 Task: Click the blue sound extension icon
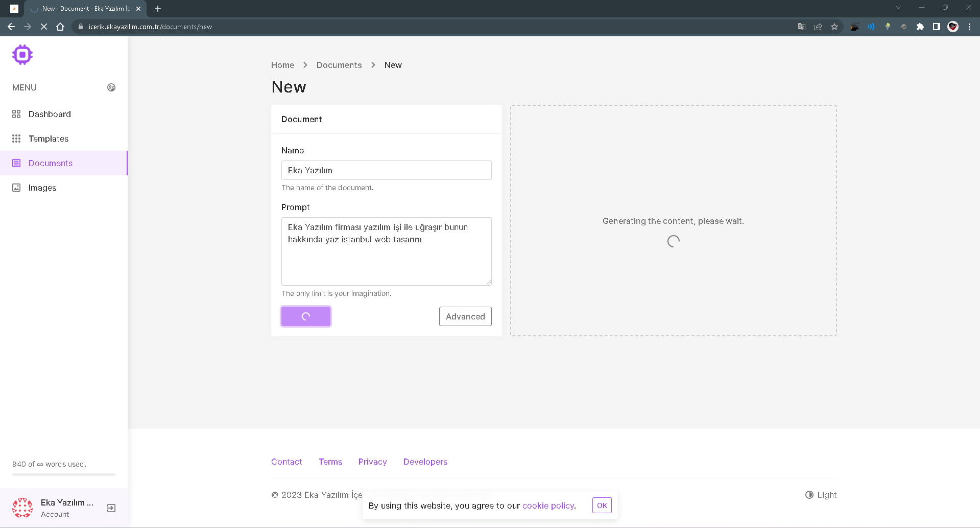coord(871,27)
